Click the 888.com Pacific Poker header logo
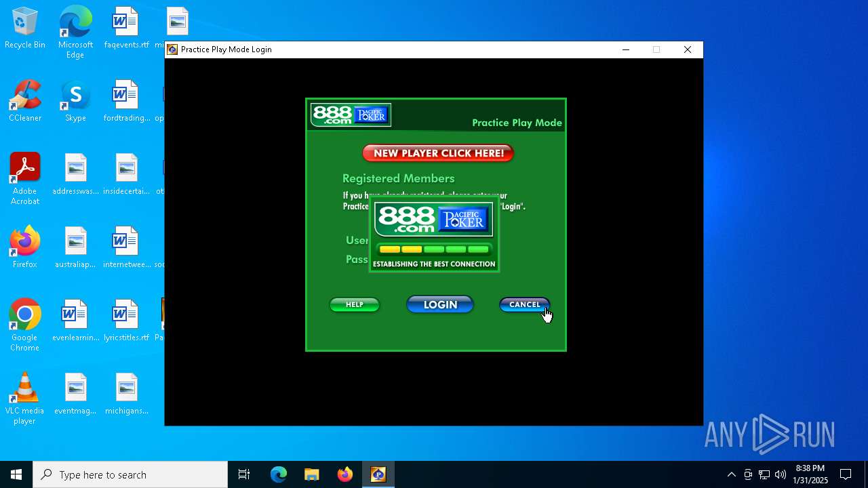The image size is (868, 488). 351,115
